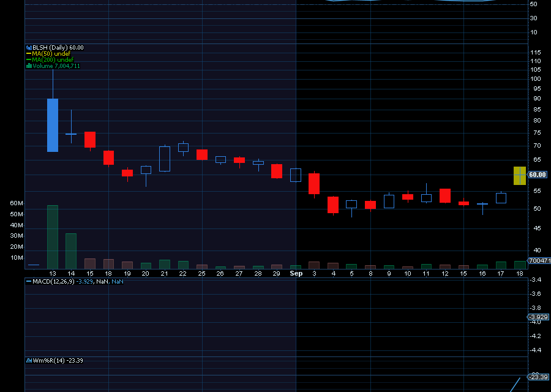
Task: Click the green Volume histogram icon in the legend
Action: coord(29,66)
